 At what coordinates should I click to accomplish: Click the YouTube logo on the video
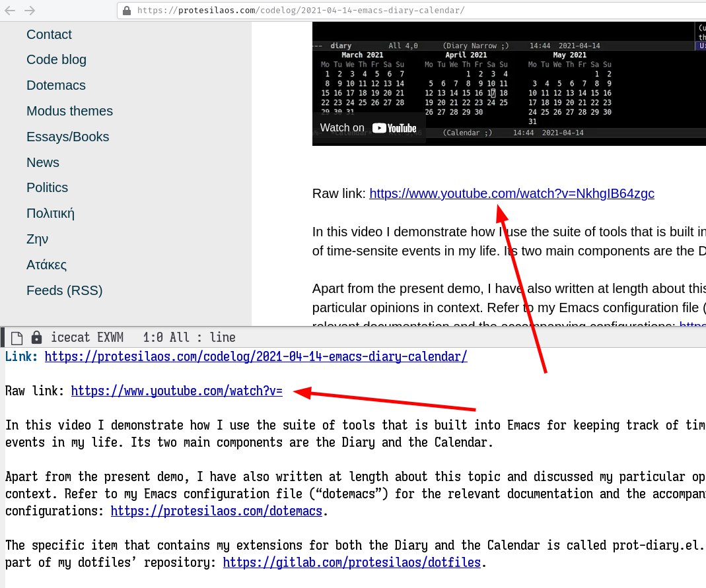click(x=394, y=128)
